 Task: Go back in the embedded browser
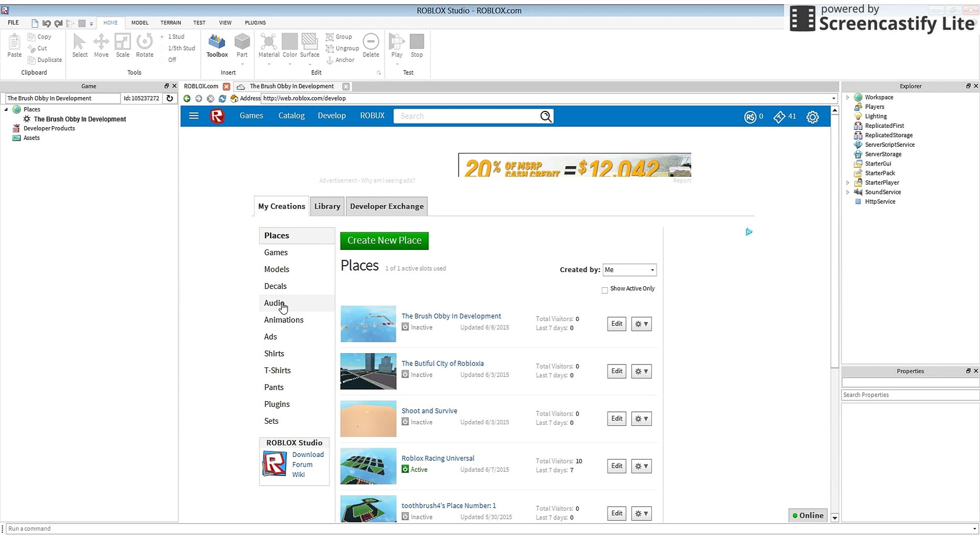187,99
